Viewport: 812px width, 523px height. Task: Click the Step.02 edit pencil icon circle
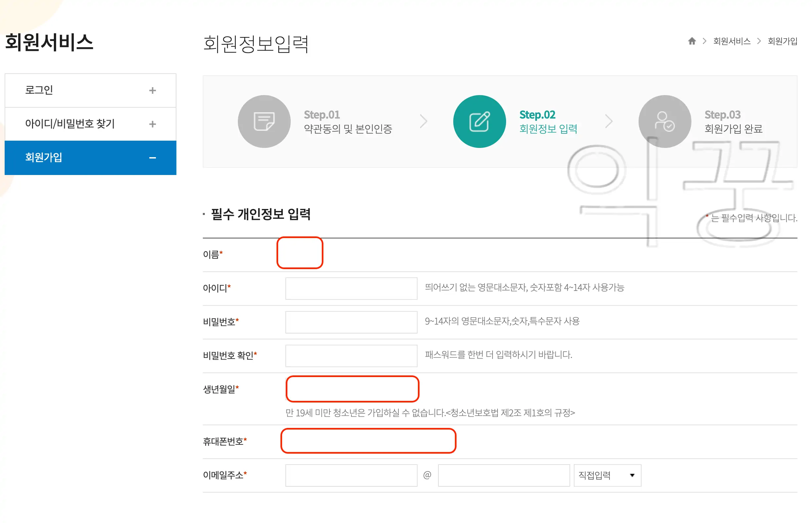[x=479, y=121]
